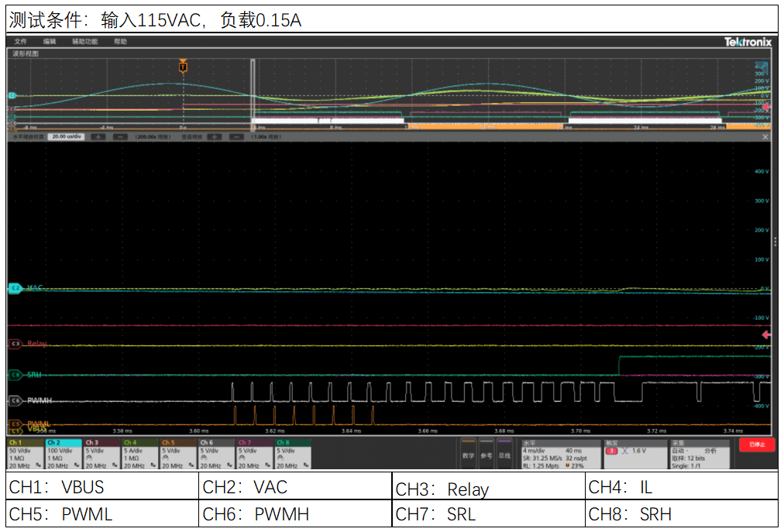Image resolution: width=784 pixels, height=532 pixels.
Task: Open the 帮助 (Help) menu
Action: point(121,42)
